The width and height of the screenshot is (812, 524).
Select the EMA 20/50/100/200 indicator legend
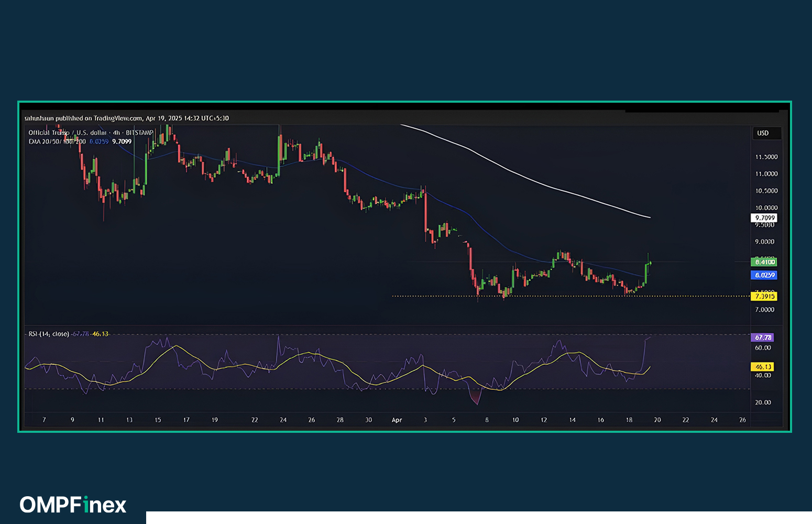[57, 141]
